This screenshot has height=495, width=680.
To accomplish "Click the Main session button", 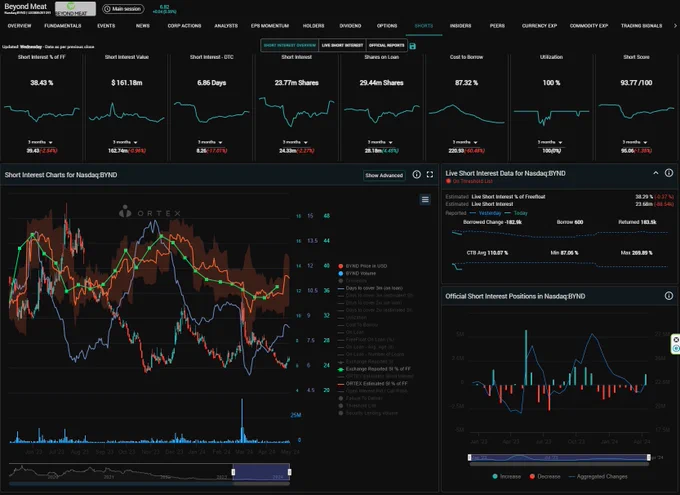I will [124, 9].
